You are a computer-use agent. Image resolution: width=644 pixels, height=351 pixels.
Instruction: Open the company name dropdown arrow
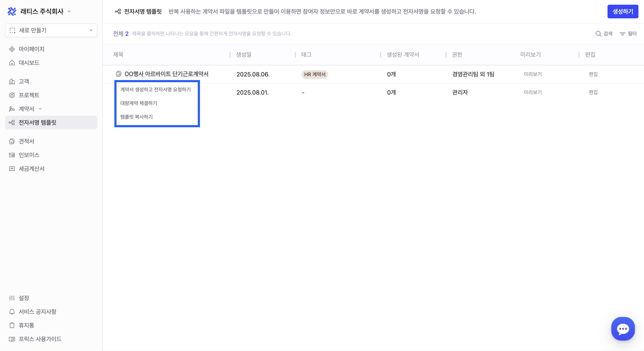click(x=69, y=12)
